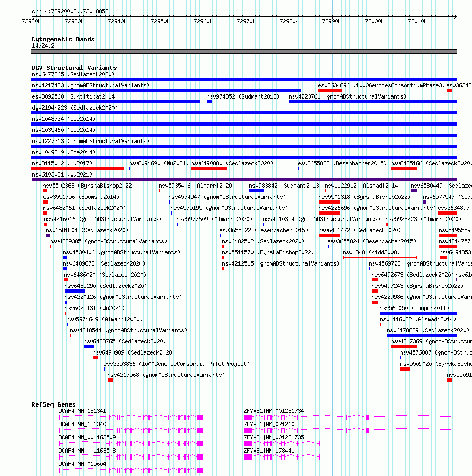Open DCAF4|NM_181340 gene transcript

[130, 430]
